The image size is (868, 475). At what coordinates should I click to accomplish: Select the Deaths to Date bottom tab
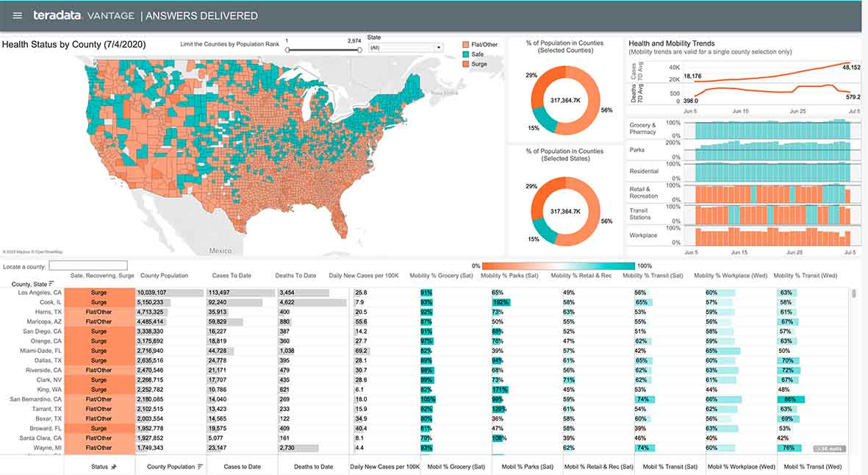[x=313, y=466]
